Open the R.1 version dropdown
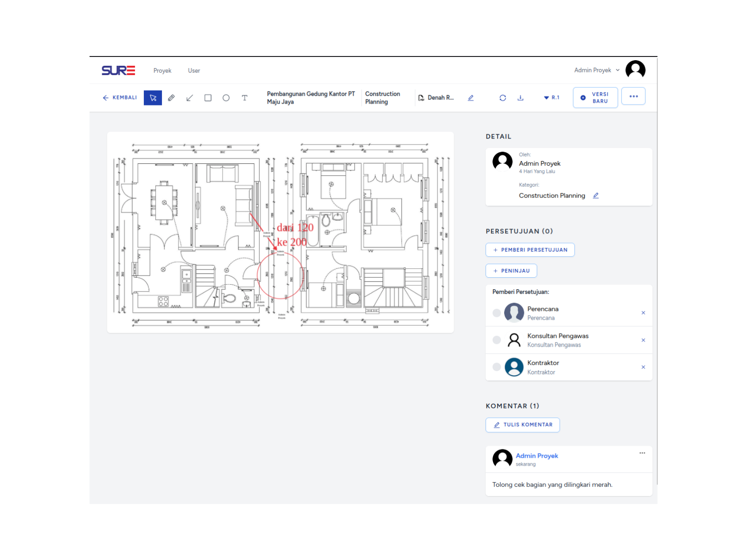Screen dimensions: 747x560 click(x=551, y=98)
